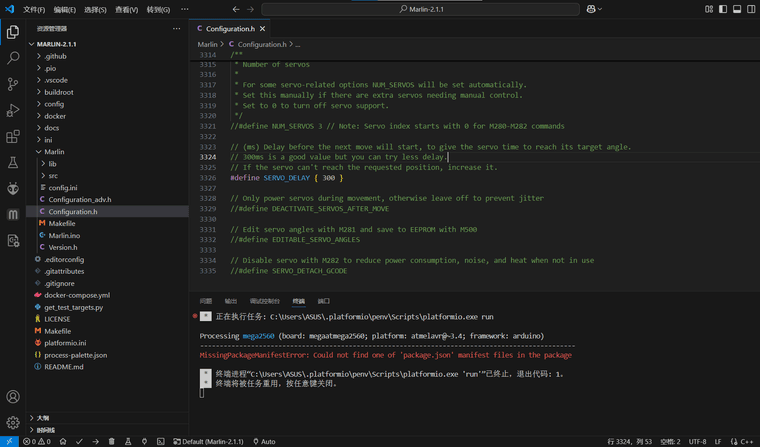Open the Explorer view in activity bar
The width and height of the screenshot is (760, 447).
13,32
